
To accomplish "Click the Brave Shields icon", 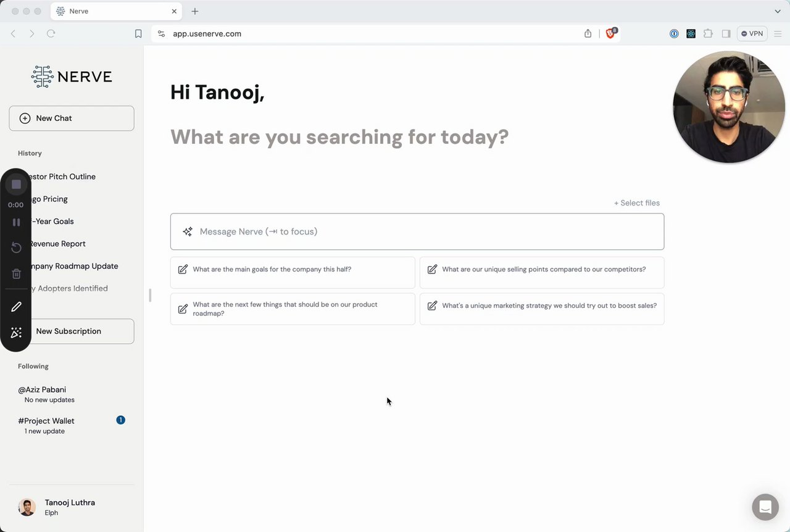I will [610, 34].
